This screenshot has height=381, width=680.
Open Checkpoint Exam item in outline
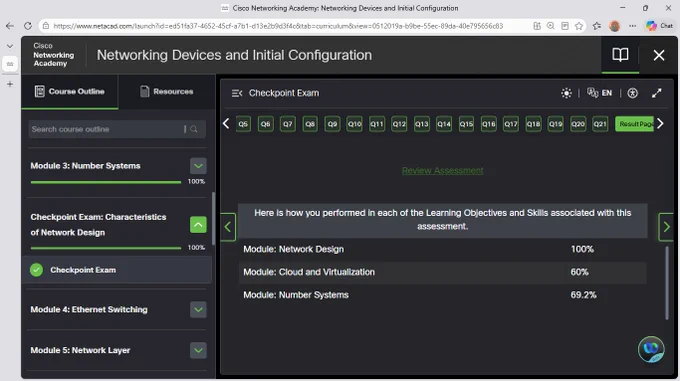tap(116, 270)
